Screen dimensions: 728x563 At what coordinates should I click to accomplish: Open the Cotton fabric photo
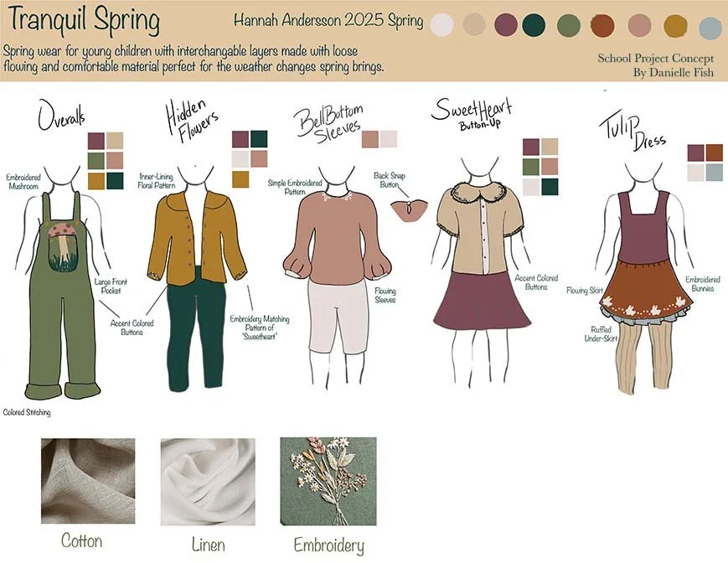coord(88,481)
